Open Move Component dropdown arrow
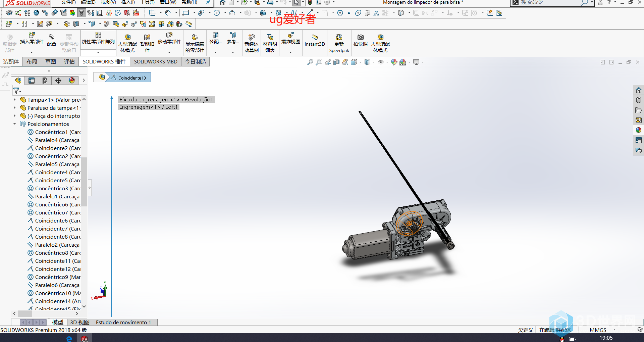The width and height of the screenshot is (644, 342). click(169, 52)
